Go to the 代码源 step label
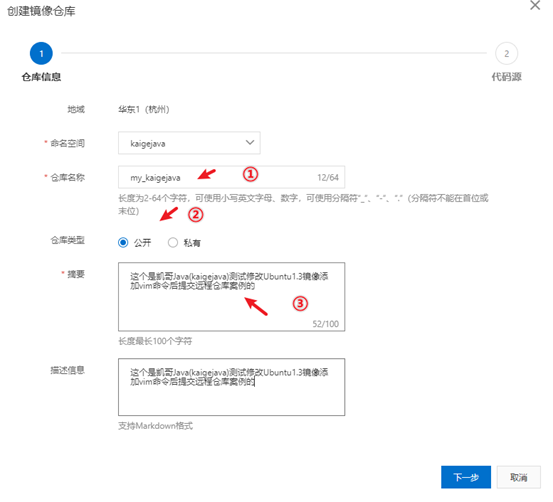The width and height of the screenshot is (553, 502). (x=506, y=77)
